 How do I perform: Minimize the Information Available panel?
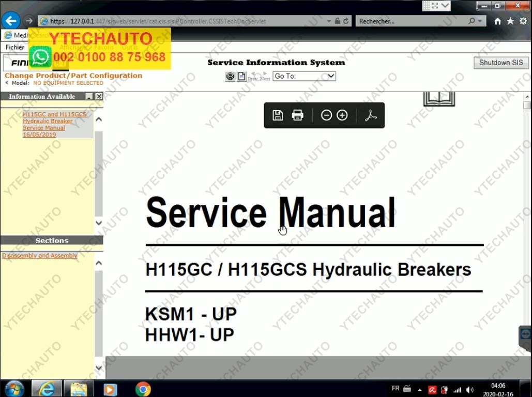(x=89, y=97)
